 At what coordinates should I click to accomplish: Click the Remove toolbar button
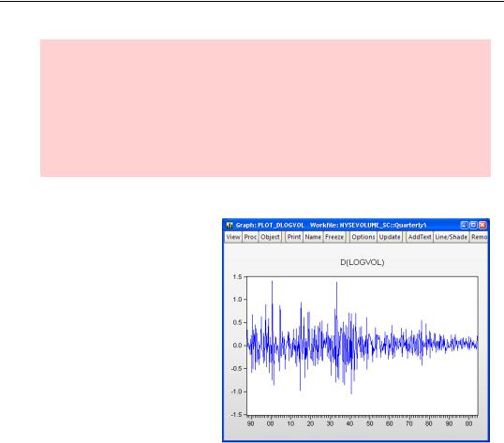479,237
